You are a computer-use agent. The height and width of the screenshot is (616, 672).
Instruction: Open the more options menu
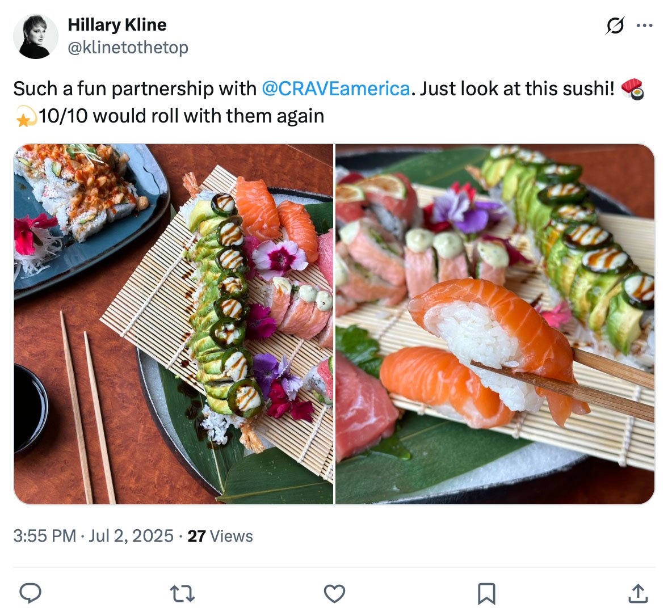tap(645, 25)
